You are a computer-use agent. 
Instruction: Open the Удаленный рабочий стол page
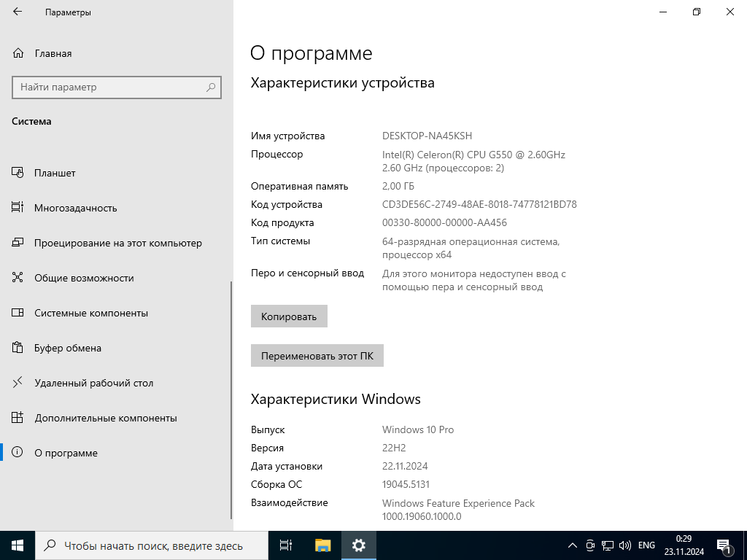coord(117,382)
